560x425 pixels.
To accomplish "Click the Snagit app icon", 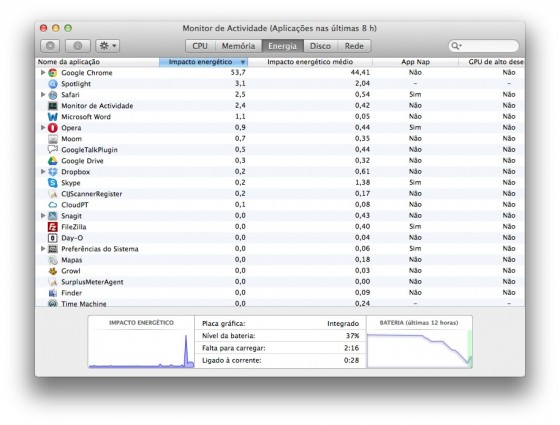I will point(52,216).
